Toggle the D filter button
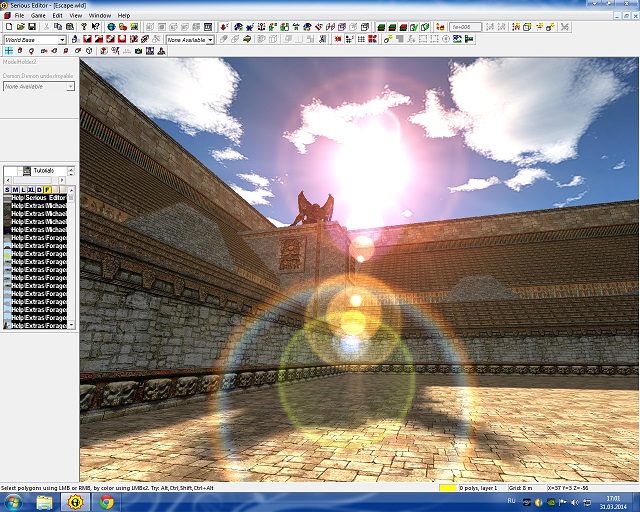Image resolution: width=640 pixels, height=512 pixels. point(39,190)
